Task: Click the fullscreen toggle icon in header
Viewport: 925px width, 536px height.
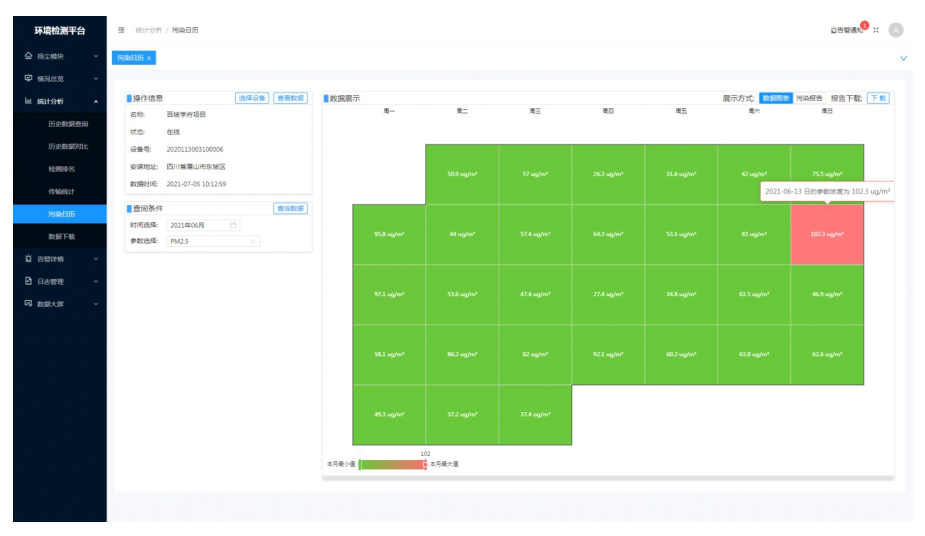Action: pos(876,30)
